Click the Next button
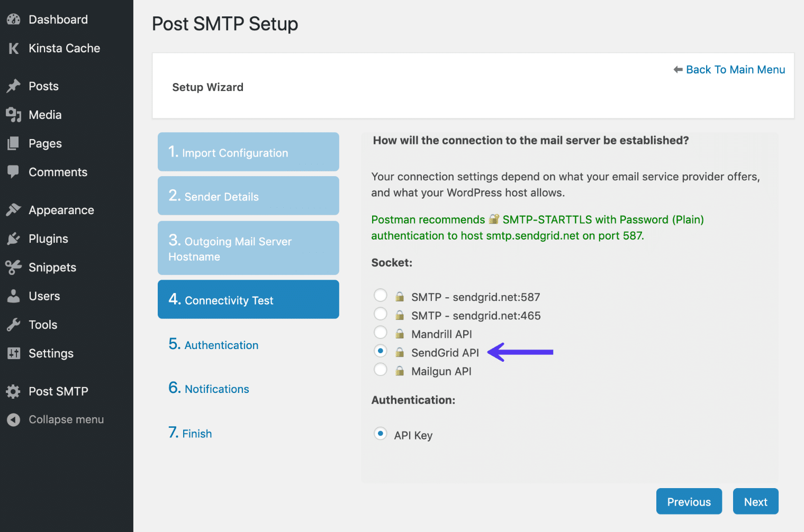 (x=756, y=501)
